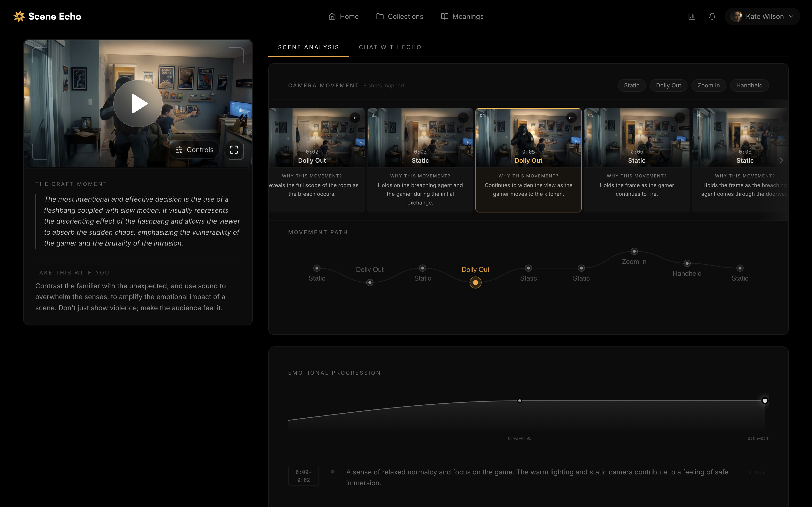Screen dimensions: 812x507
Task: Open the Meanings page link
Action: [x=462, y=16]
